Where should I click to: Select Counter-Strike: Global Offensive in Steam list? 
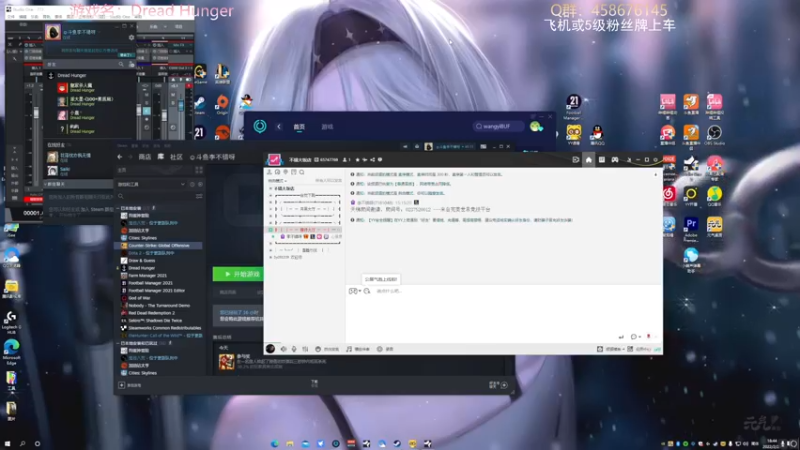coord(158,245)
